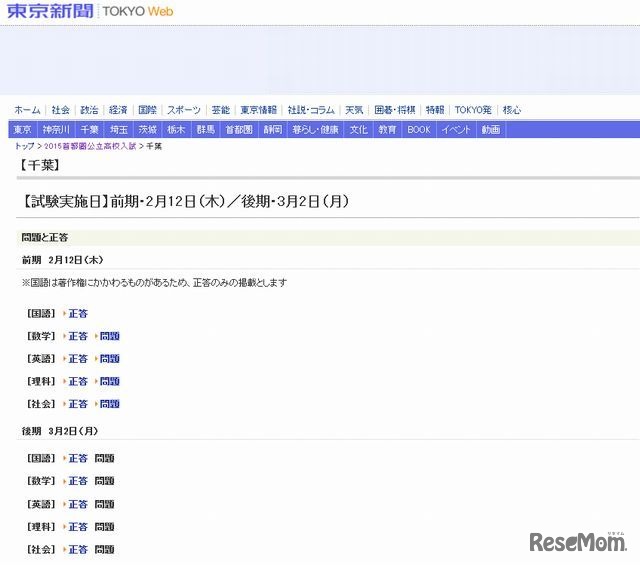Open the スポーツ news section
640x565 pixels.
[184, 110]
